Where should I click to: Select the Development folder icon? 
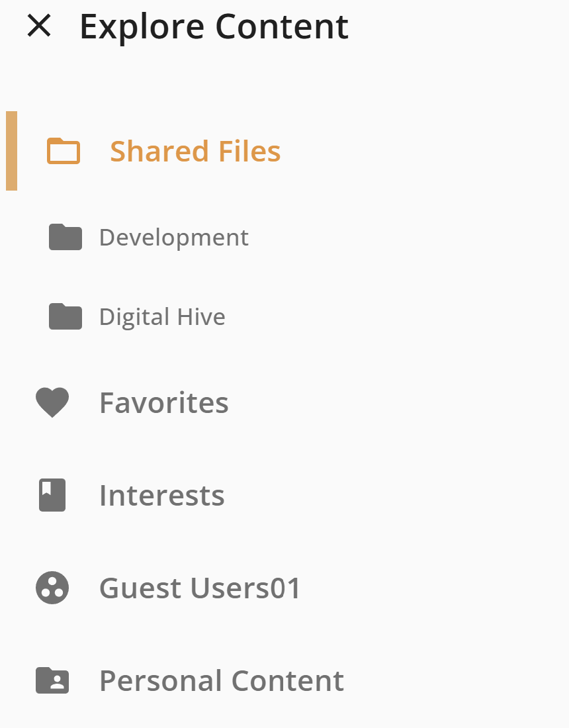[x=66, y=237]
